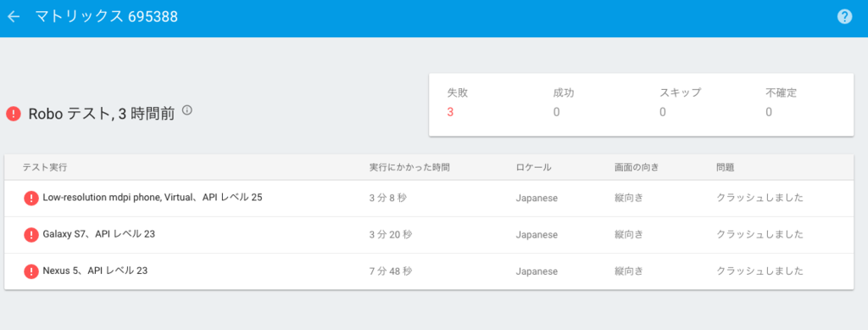Click 縦向き in the Galaxy S7 row
The image size is (868, 330).
click(628, 235)
